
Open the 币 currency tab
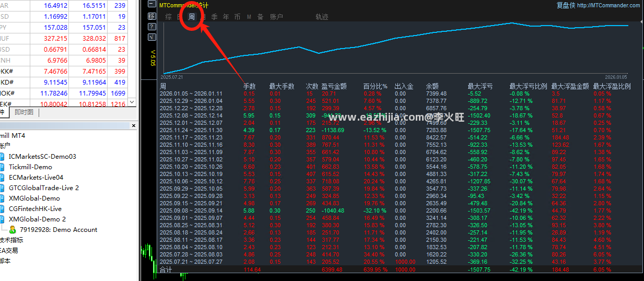(238, 17)
